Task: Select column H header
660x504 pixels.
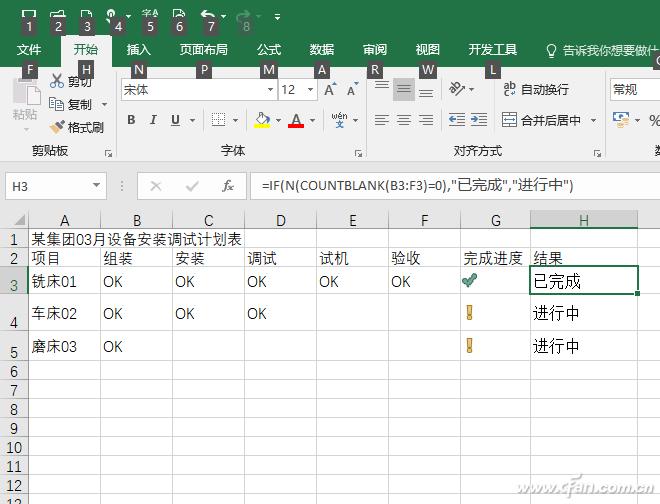Action: [583, 220]
